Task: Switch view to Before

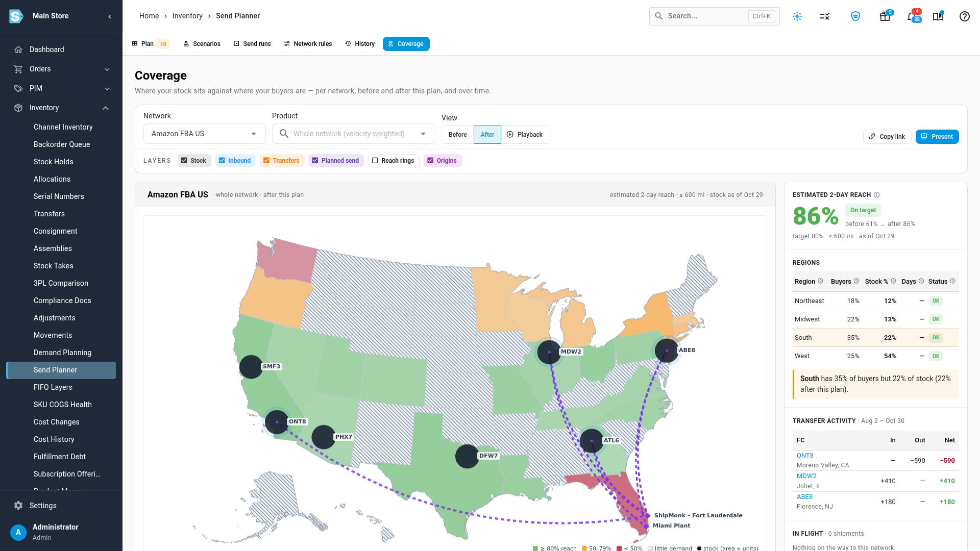Action: (457, 135)
